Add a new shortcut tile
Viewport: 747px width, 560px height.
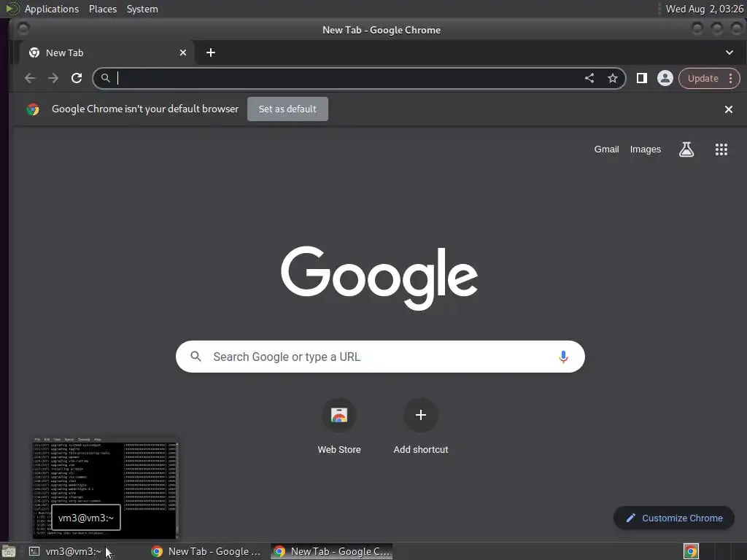click(421, 425)
